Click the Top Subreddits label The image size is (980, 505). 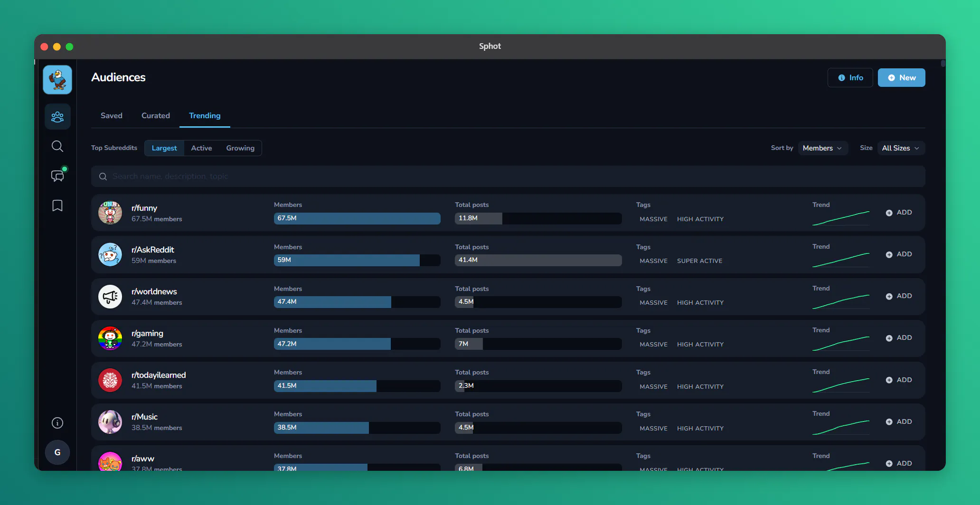[x=114, y=148]
